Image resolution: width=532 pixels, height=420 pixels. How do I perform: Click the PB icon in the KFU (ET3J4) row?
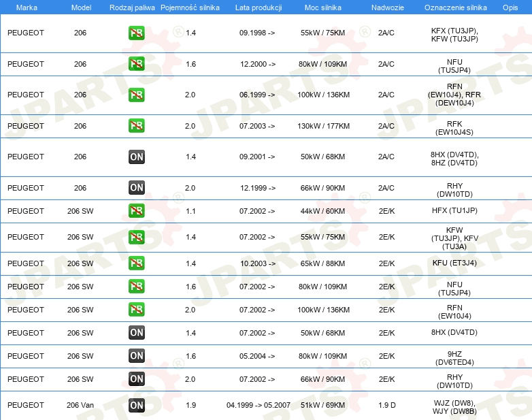[x=136, y=263]
